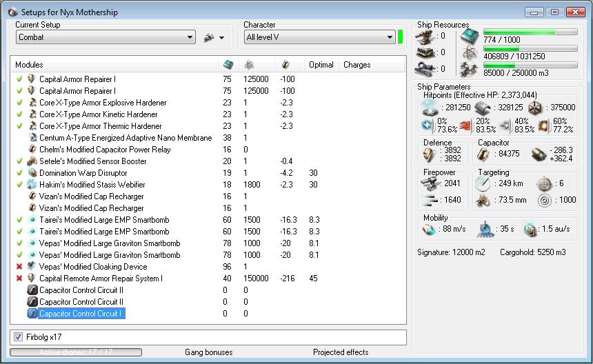Click the capacitor usage column header icon

coord(286,65)
